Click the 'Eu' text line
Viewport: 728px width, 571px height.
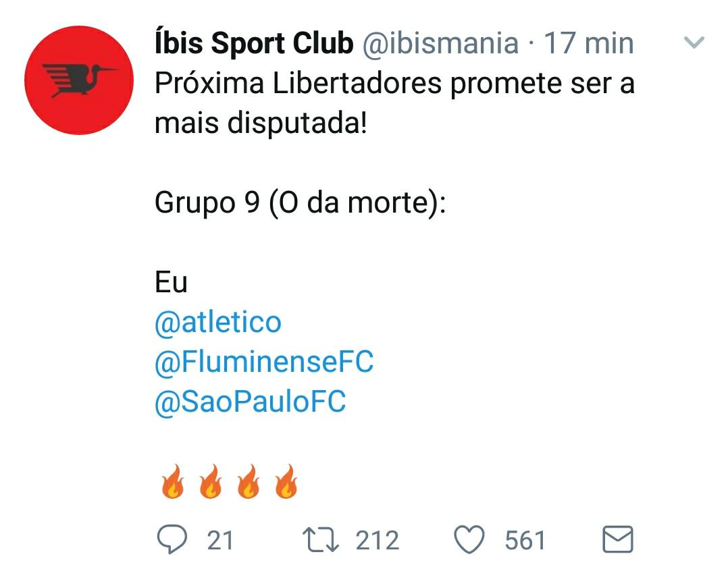click(171, 282)
